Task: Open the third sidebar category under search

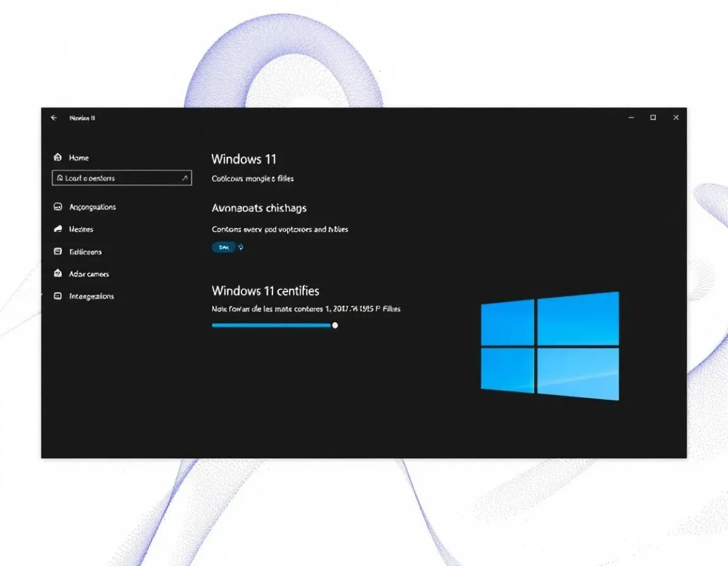Action: point(78,251)
